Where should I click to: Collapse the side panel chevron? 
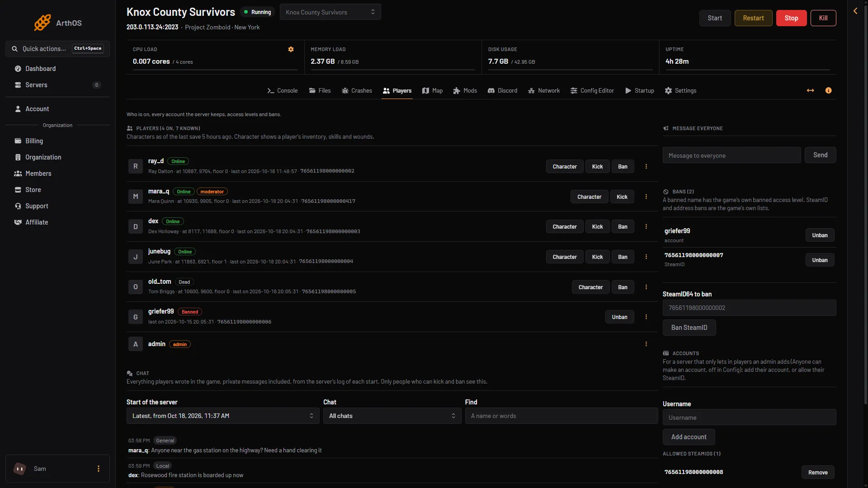855,11
